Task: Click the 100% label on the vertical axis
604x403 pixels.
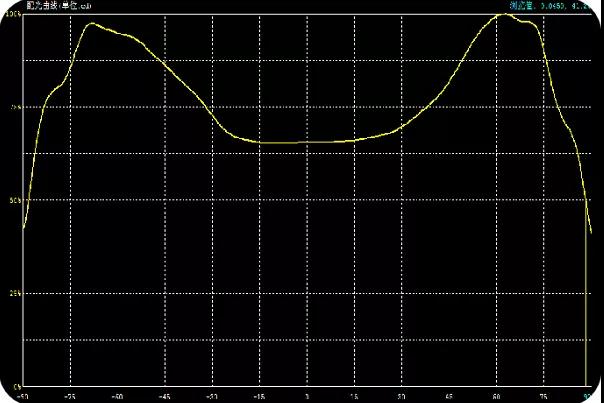Action: coord(16,14)
